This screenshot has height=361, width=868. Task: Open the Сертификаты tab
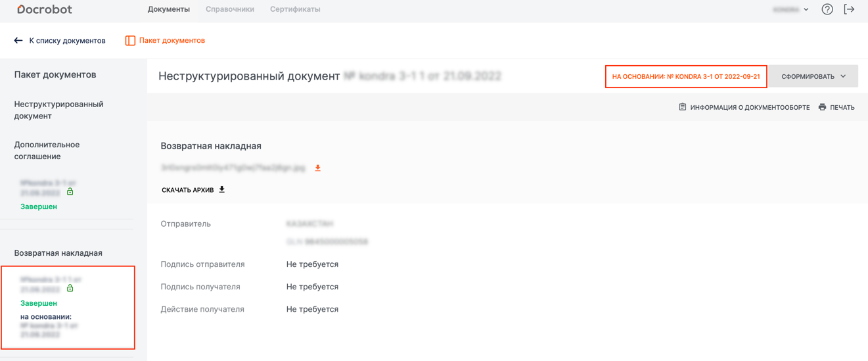295,9
